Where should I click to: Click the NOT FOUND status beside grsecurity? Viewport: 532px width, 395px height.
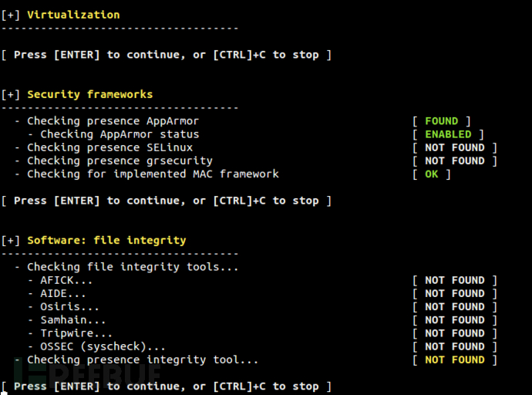(454, 160)
